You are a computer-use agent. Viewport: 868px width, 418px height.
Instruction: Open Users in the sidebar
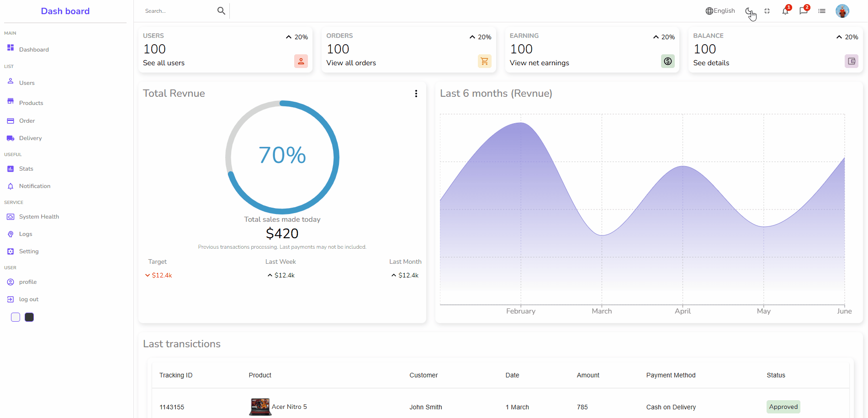[27, 83]
